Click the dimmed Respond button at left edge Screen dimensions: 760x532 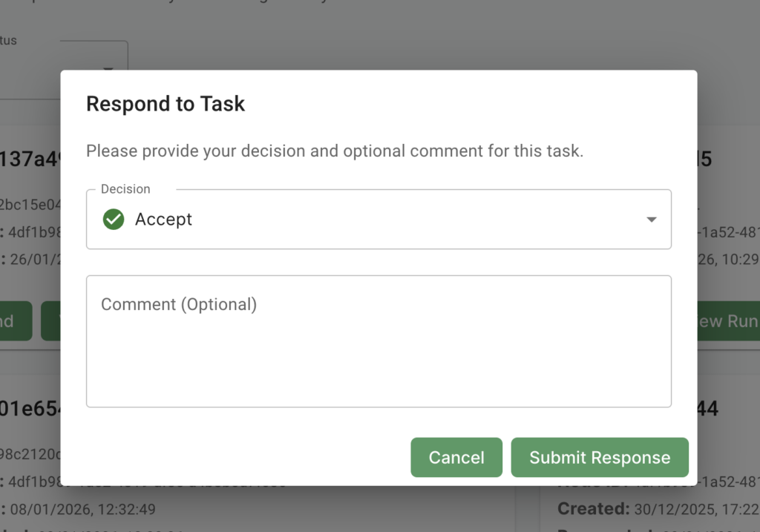tap(15, 321)
